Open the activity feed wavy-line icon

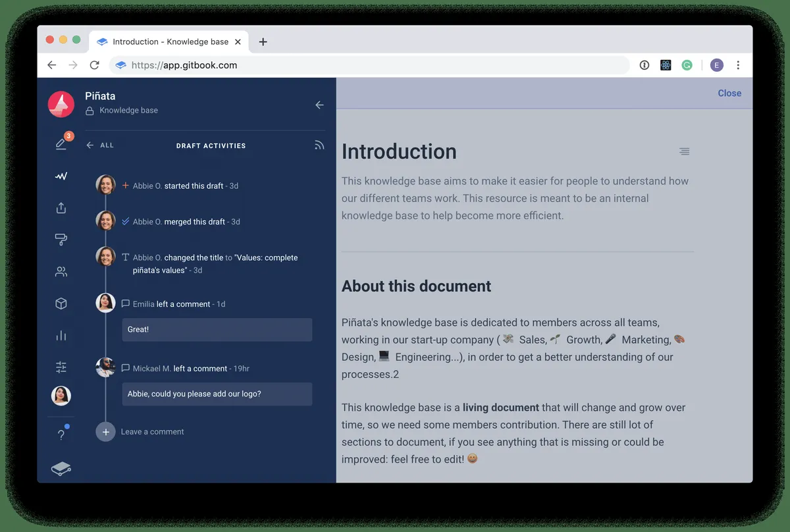[x=61, y=176]
